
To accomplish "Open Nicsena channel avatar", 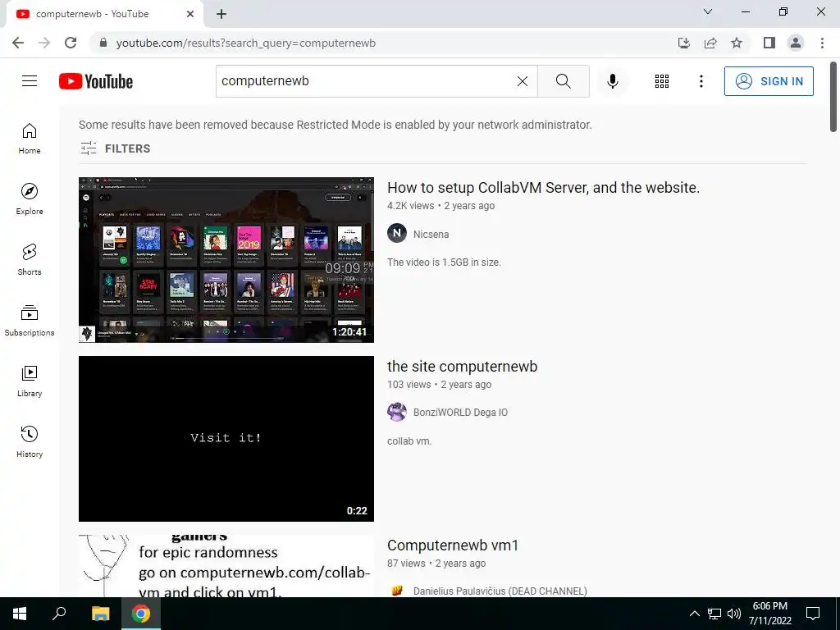I will (x=397, y=234).
